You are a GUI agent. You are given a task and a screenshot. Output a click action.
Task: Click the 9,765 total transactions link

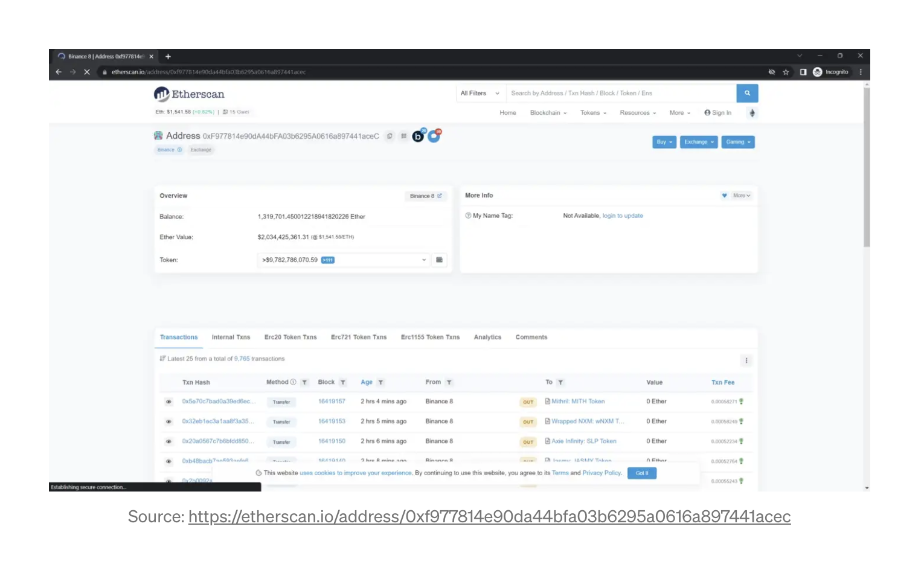click(242, 359)
